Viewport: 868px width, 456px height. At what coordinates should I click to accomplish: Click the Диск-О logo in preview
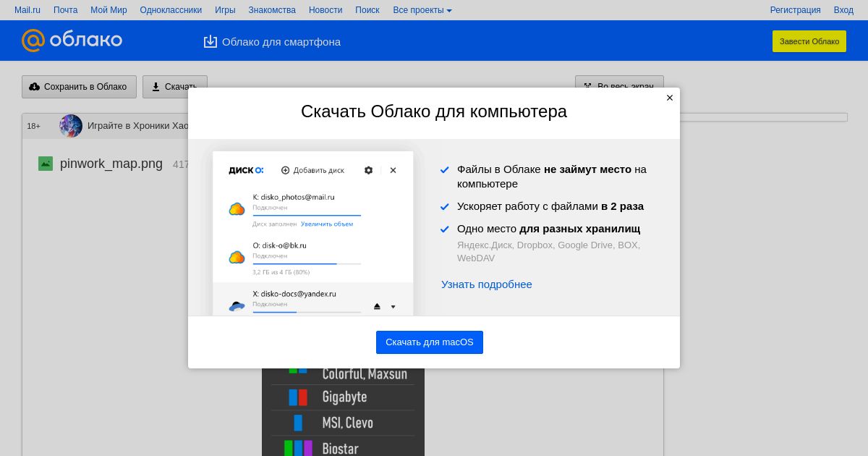click(246, 170)
